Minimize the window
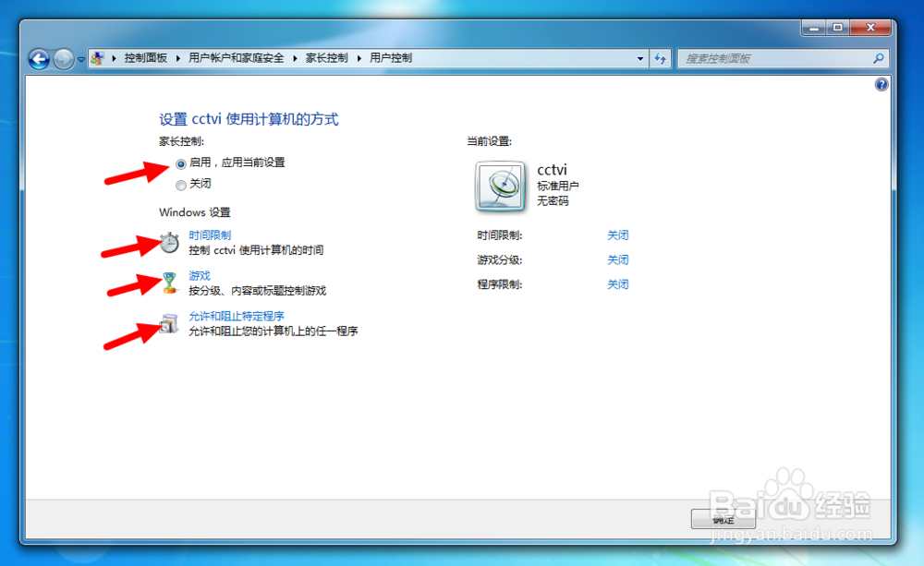924x566 pixels. 814,28
